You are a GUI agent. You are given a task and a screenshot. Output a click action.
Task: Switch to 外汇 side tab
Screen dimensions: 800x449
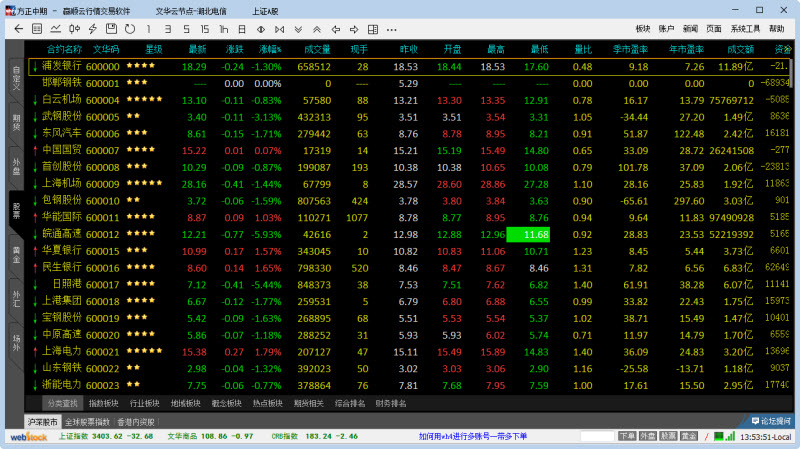tap(16, 298)
